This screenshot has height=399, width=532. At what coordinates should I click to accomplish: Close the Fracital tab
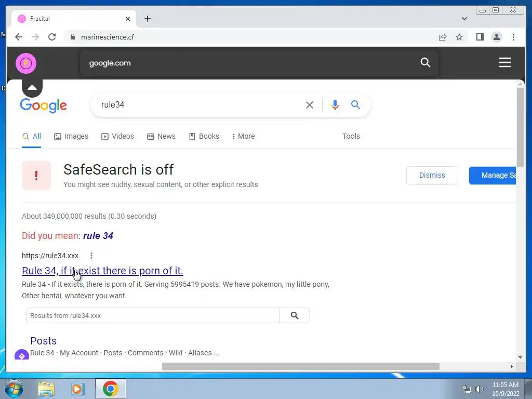(128, 19)
